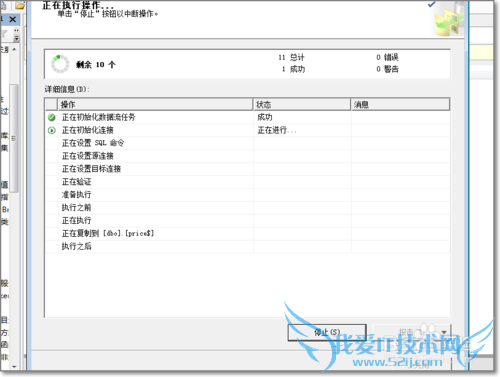Click scroll-down arrow of left panel
Image resolution: width=500 pixels, height=377 pixels.
(14, 366)
